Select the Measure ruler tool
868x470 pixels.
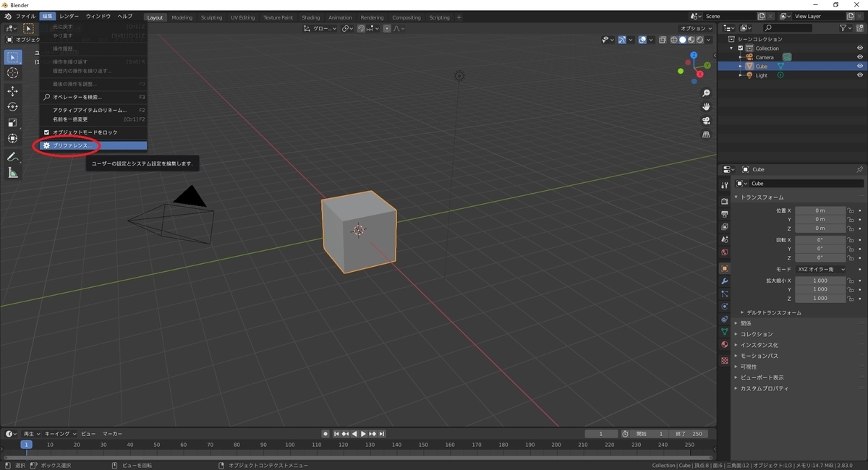(13, 173)
